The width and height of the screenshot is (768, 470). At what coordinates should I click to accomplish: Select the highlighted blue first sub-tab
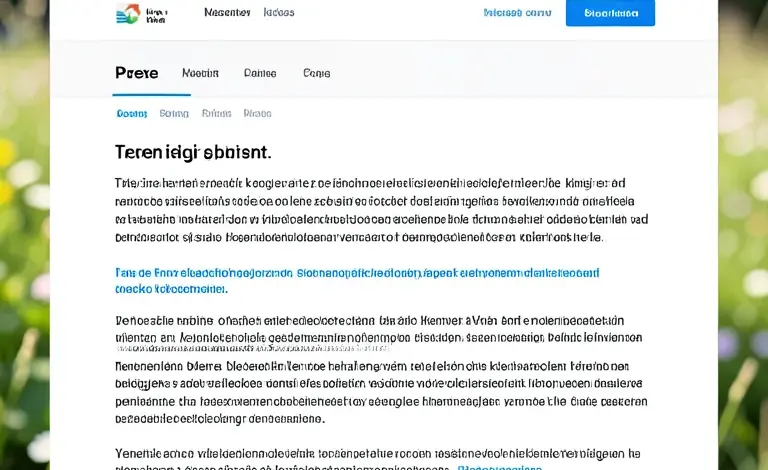132,114
